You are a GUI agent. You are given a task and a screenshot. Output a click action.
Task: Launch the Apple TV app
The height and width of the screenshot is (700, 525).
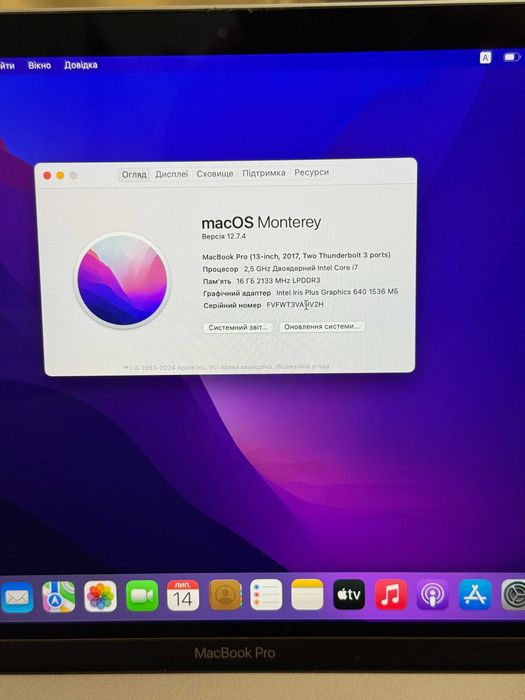(349, 594)
